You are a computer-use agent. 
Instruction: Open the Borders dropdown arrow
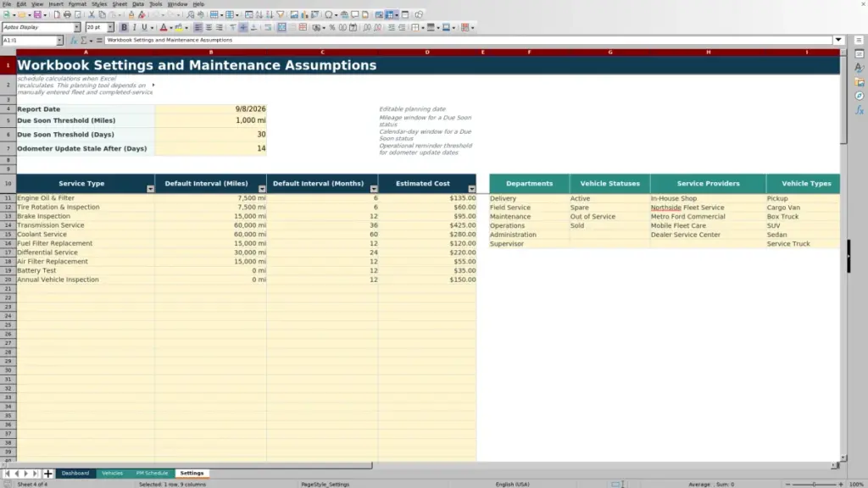[422, 28]
